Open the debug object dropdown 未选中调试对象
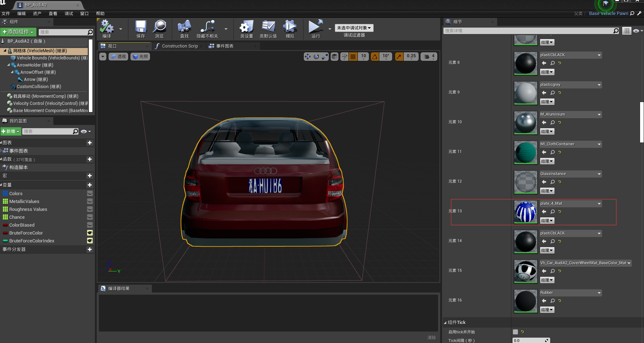This screenshot has height=343, width=644. pos(354,28)
